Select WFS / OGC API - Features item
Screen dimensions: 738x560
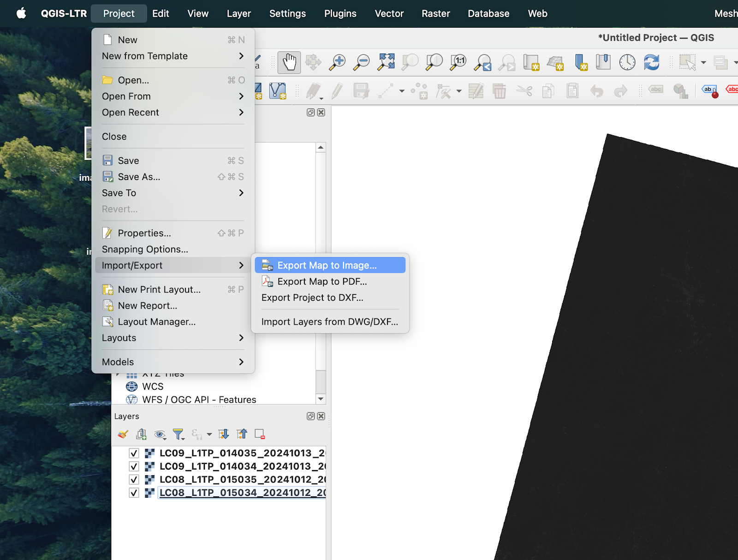pos(199,399)
